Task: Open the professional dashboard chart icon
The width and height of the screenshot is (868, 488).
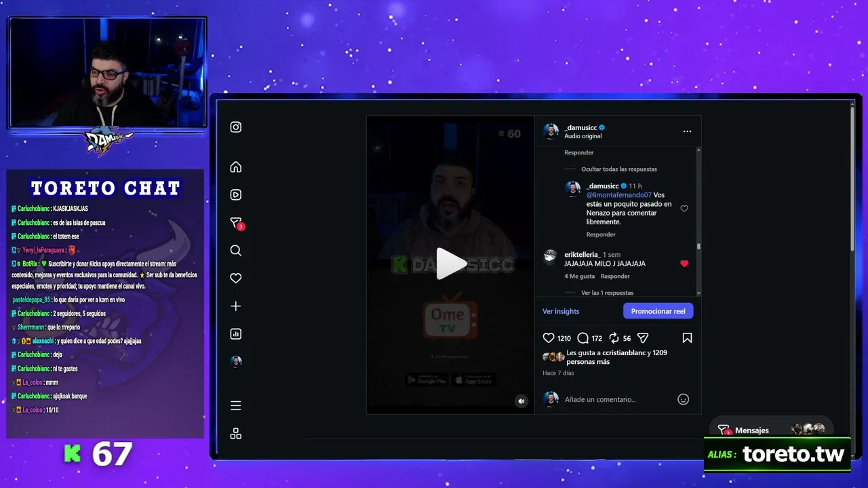Action: [x=235, y=334]
